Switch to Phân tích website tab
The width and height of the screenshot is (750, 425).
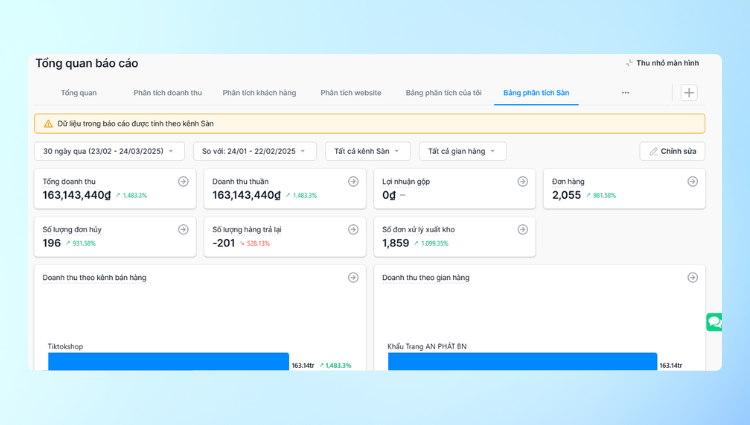(x=351, y=93)
